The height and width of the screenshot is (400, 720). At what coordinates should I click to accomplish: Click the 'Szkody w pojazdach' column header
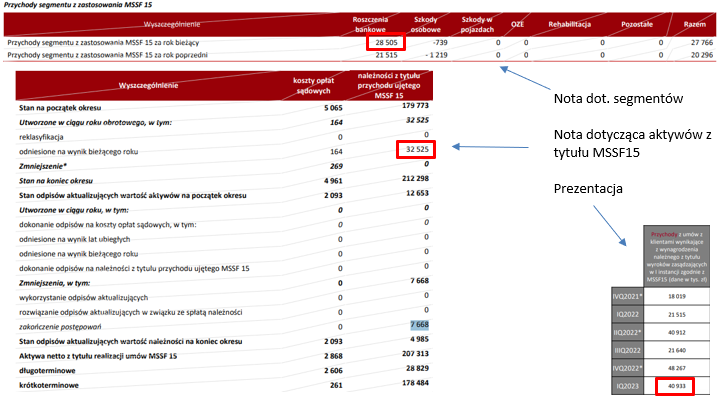(x=477, y=24)
